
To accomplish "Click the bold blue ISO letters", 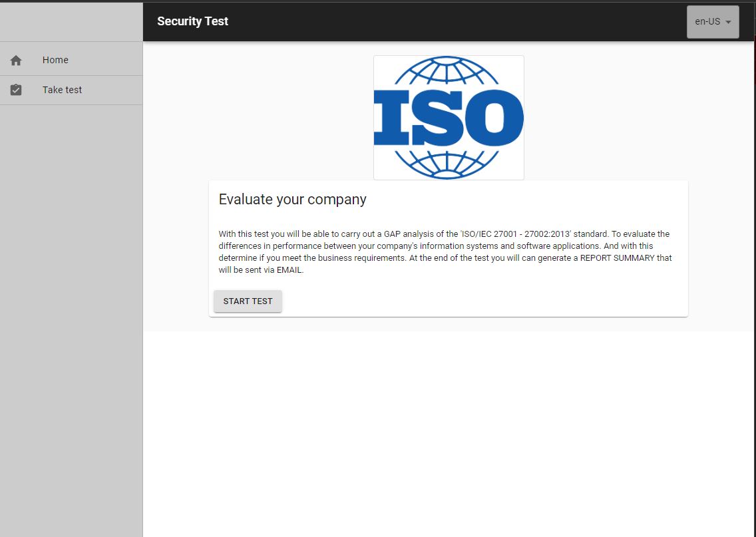I will point(449,118).
